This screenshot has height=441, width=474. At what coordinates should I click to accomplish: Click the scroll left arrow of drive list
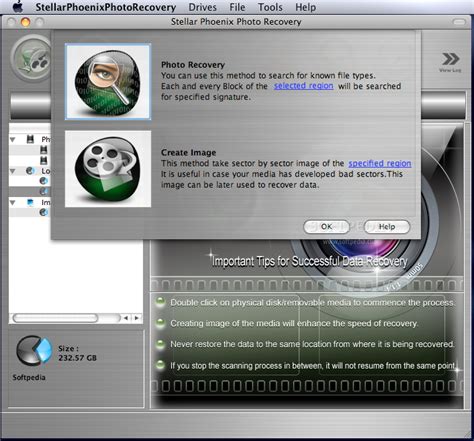pyautogui.click(x=126, y=318)
